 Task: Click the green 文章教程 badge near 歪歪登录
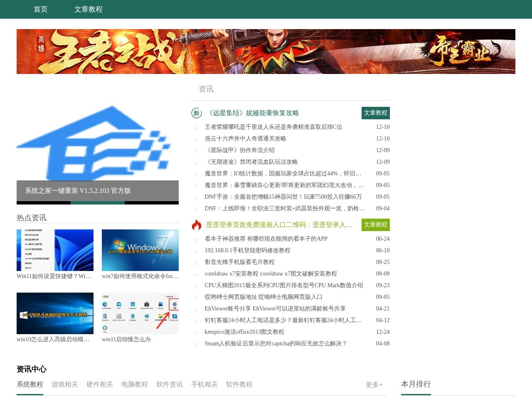[375, 225]
